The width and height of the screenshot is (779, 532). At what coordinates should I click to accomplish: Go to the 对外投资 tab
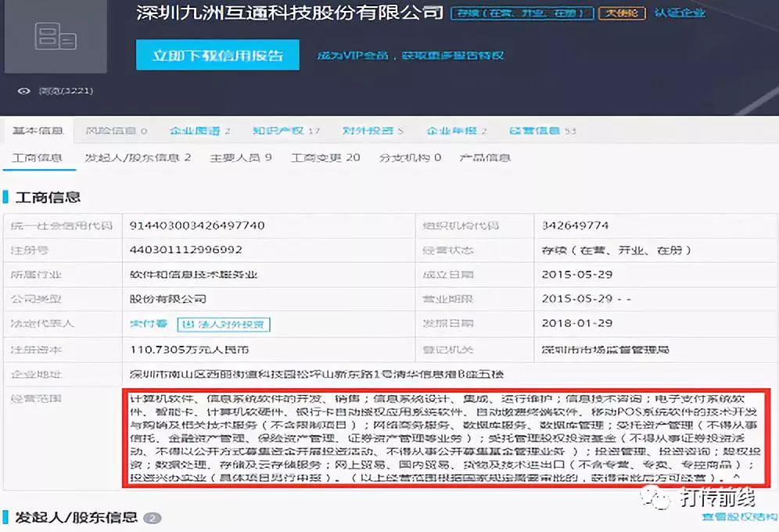[373, 131]
